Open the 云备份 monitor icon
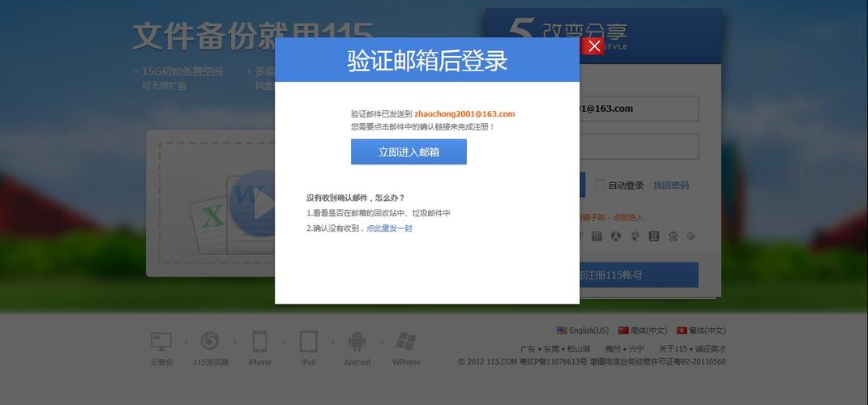This screenshot has width=868, height=405. pyautogui.click(x=161, y=341)
